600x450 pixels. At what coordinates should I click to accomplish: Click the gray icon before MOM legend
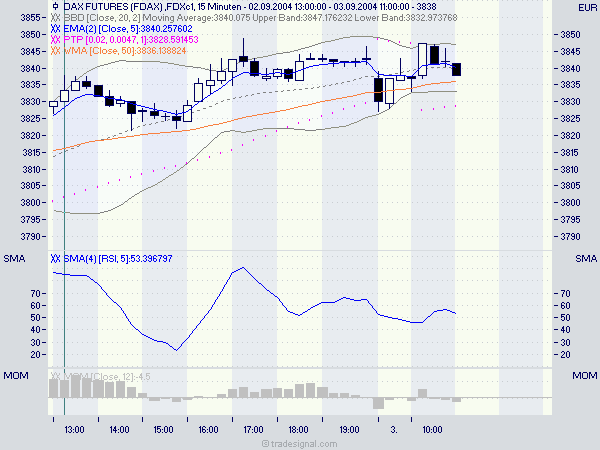click(55, 377)
